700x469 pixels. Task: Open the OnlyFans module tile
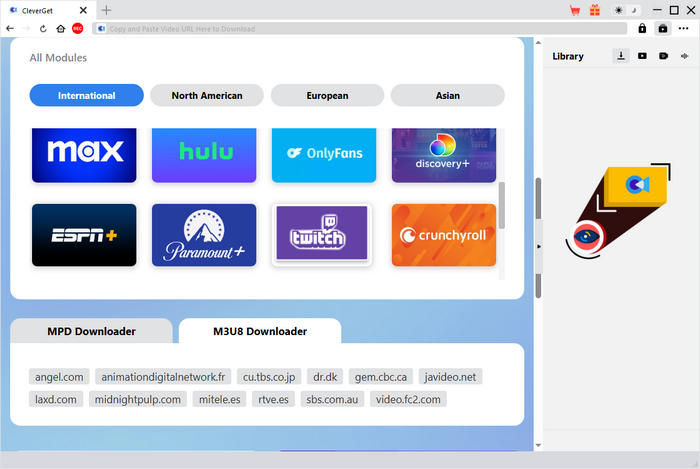tap(324, 155)
